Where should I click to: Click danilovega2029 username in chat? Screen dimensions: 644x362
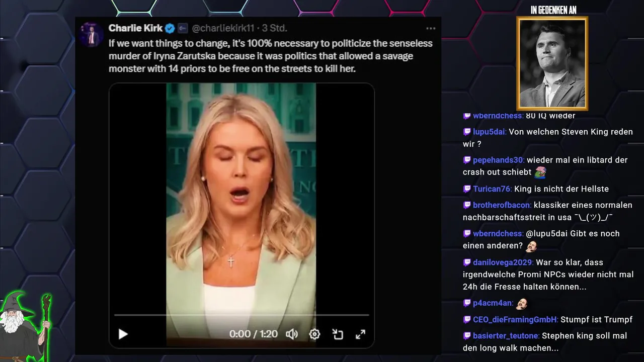click(503, 262)
